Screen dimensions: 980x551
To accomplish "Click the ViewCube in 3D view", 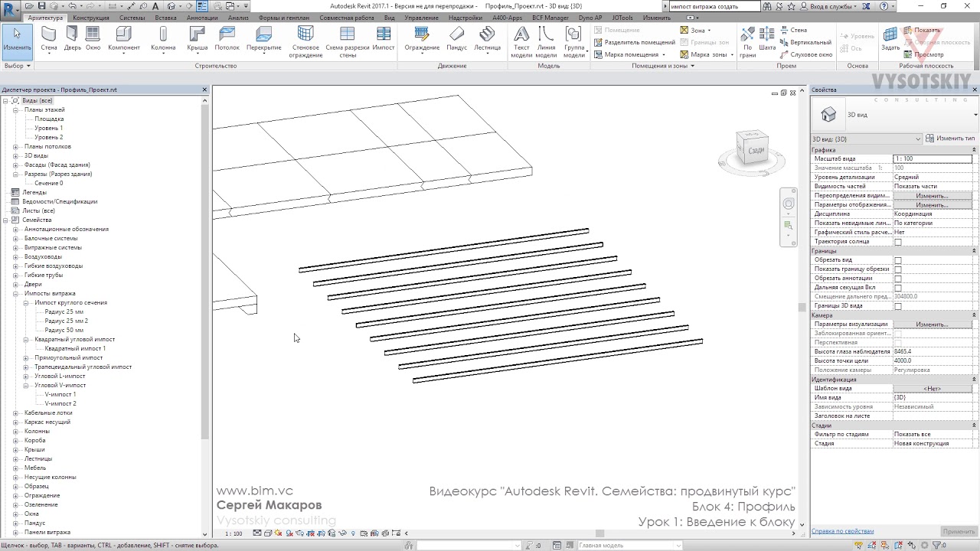I will tap(753, 149).
